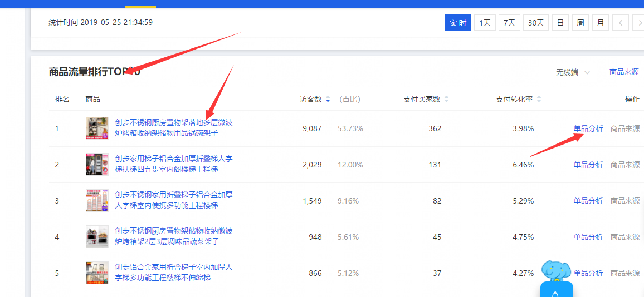Switch to 7天 time range
The image size is (644, 297).
(x=509, y=23)
